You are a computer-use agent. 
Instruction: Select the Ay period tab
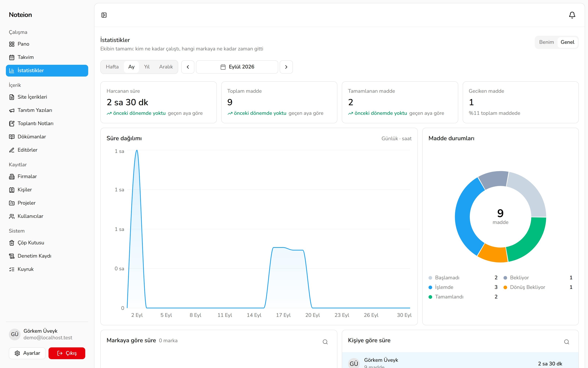coord(131,67)
